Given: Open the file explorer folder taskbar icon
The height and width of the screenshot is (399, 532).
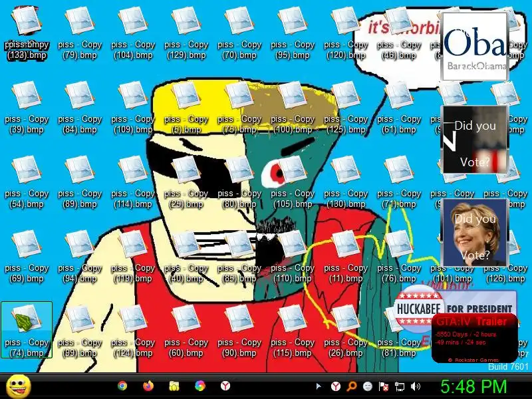Looking at the screenshot, I should coord(174,386).
